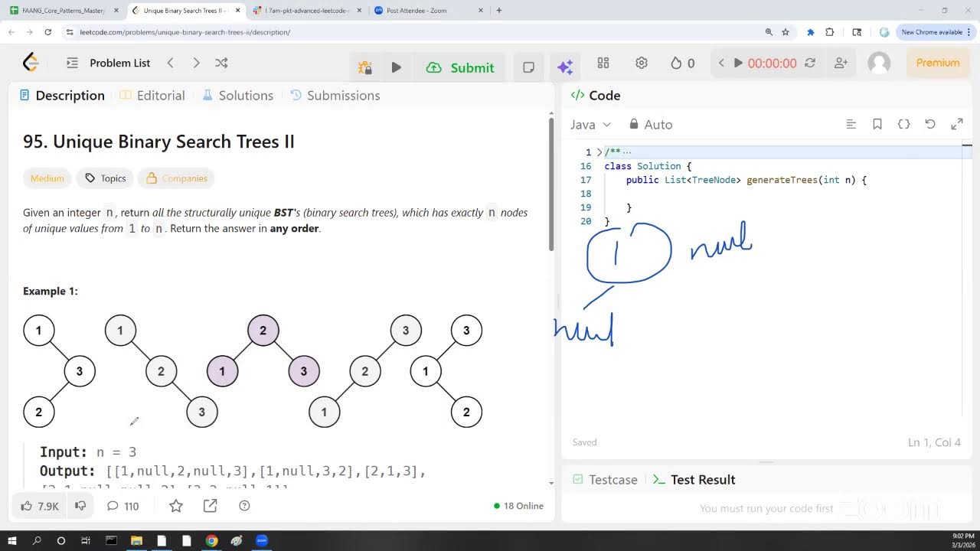Click the LeetCode logo icon
This screenshot has height=551, width=980.
coord(31,63)
